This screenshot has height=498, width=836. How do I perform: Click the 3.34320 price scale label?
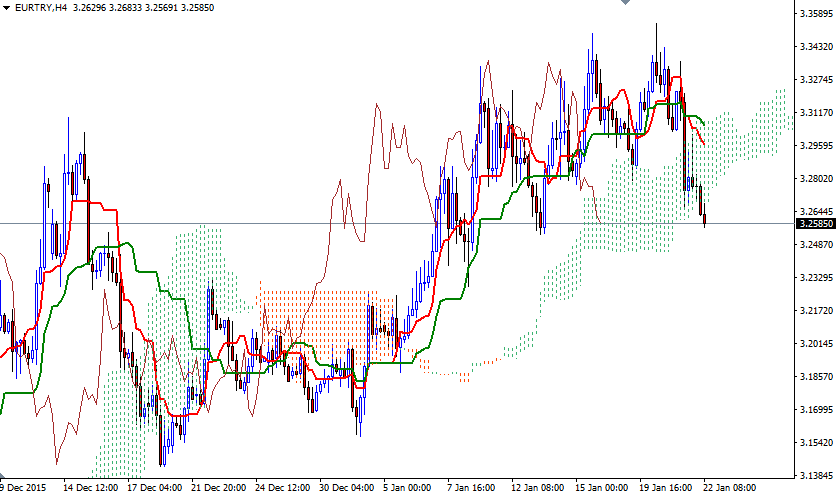pyautogui.click(x=816, y=47)
